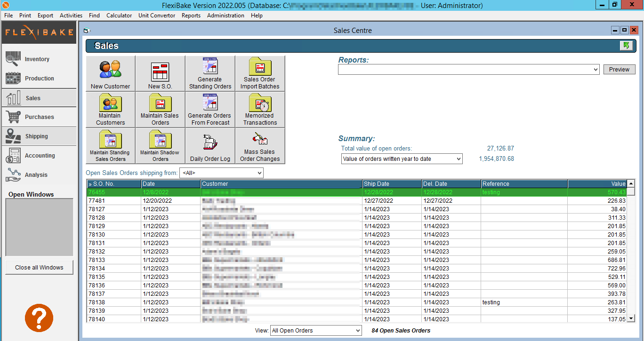Open Memorized Transactions
Image resolution: width=644 pixels, height=341 pixels.
click(260, 110)
